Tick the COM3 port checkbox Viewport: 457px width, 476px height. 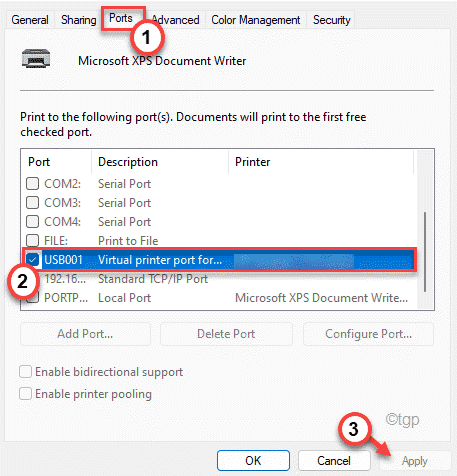tap(33, 203)
